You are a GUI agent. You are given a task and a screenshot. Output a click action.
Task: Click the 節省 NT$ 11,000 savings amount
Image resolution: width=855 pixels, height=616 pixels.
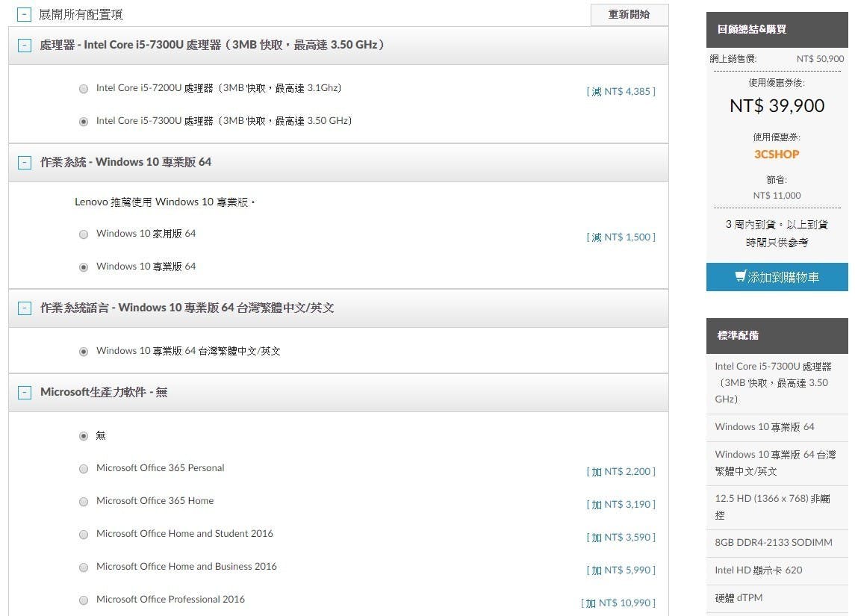[777, 195]
